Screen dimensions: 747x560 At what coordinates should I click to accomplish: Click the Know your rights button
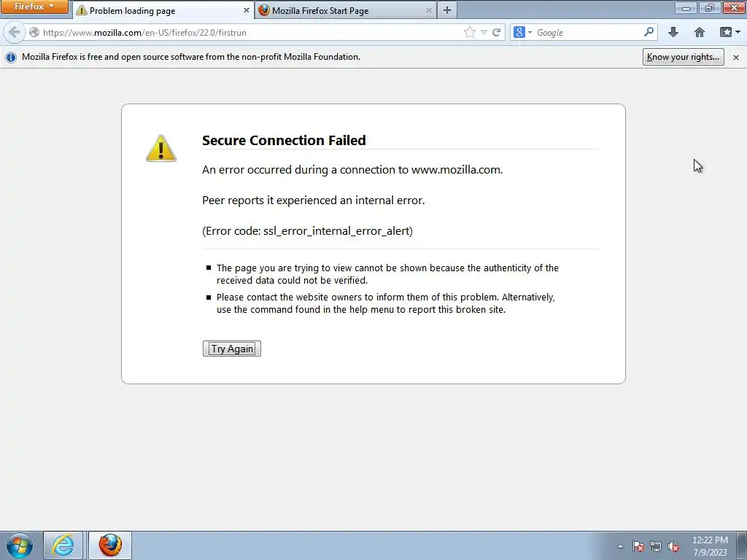(x=683, y=57)
